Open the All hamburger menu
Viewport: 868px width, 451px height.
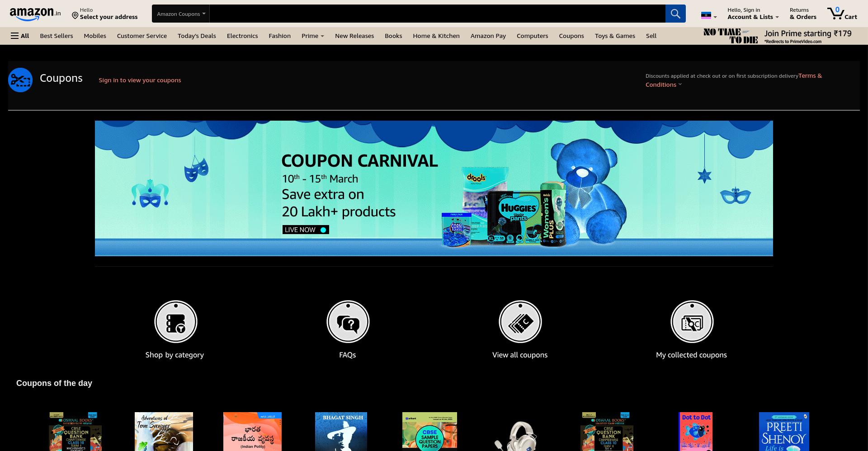pyautogui.click(x=20, y=36)
